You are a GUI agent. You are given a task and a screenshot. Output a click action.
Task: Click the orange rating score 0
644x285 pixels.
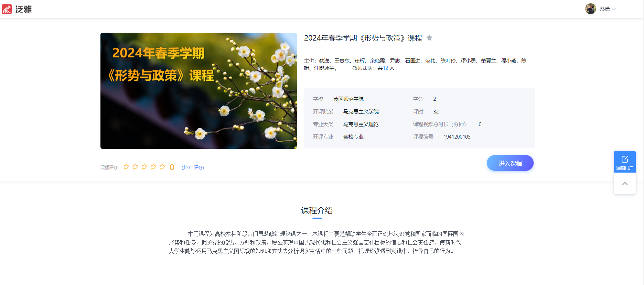pyautogui.click(x=172, y=167)
